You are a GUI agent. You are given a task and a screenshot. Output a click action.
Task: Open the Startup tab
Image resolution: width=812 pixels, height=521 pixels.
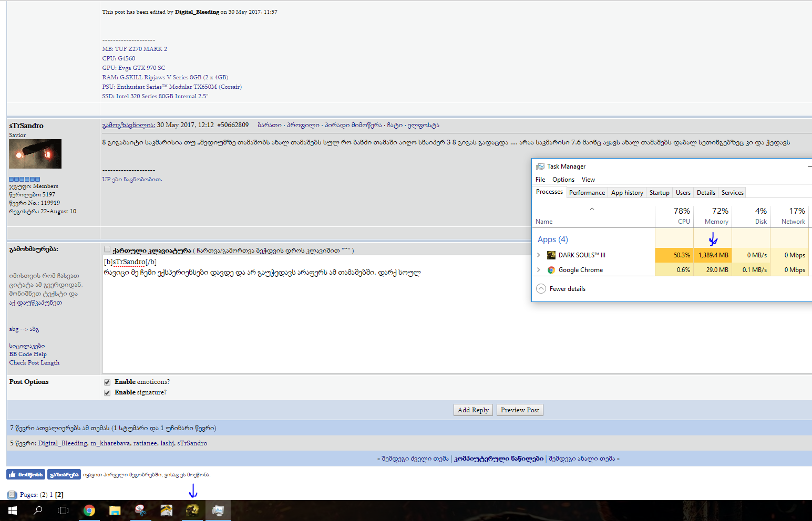click(x=660, y=193)
